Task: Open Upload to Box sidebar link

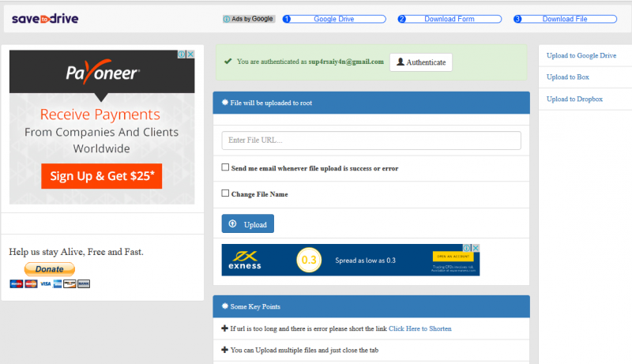Action: [567, 77]
